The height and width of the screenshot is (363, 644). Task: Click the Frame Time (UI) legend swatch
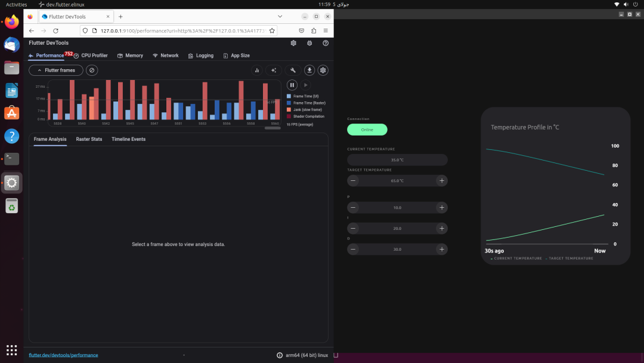(289, 96)
